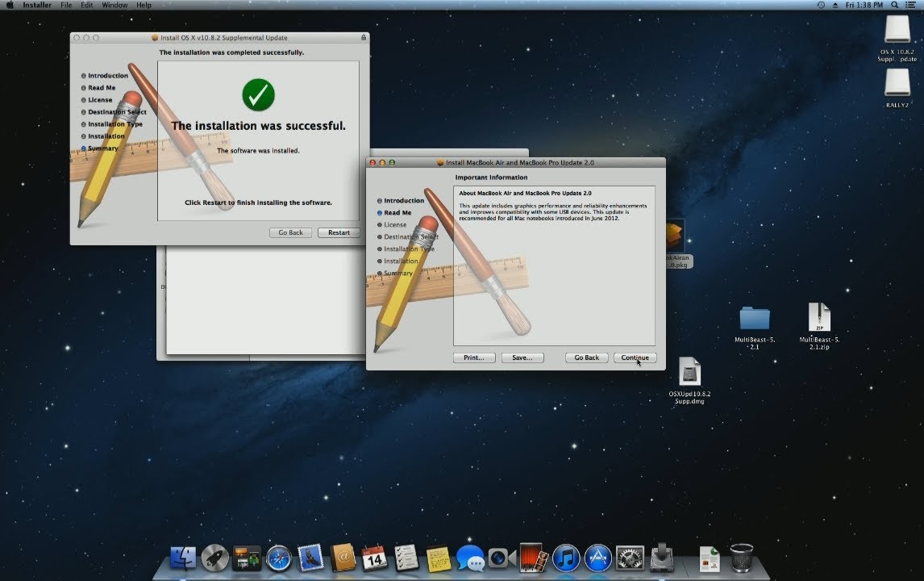The width and height of the screenshot is (924, 581).
Task: Open the Apple menu
Action: (10, 5)
